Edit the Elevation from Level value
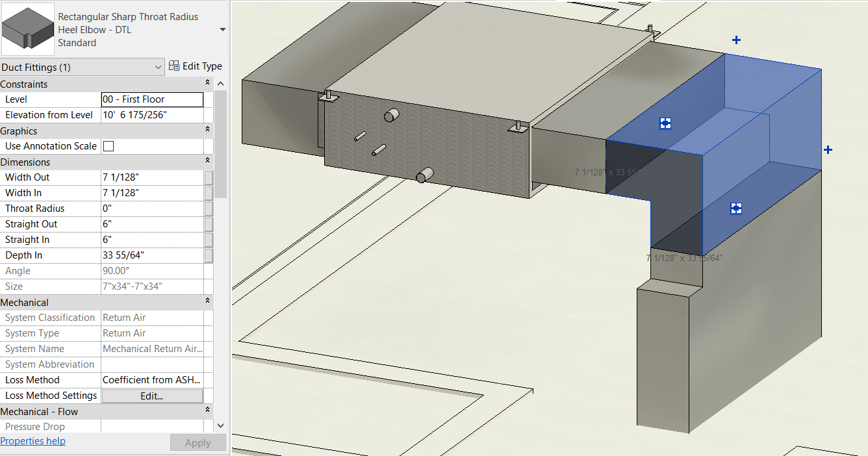 152,114
